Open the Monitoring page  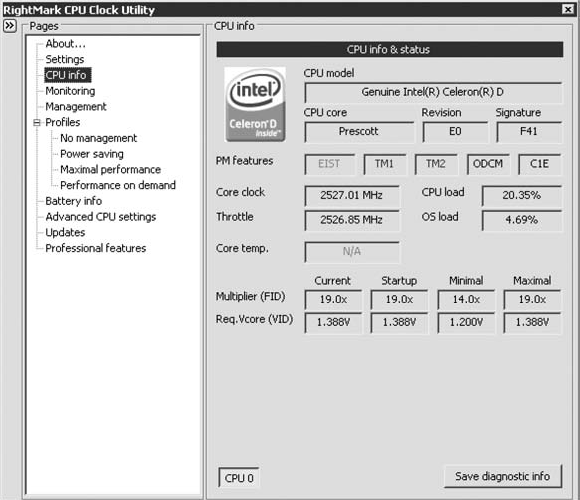click(70, 91)
